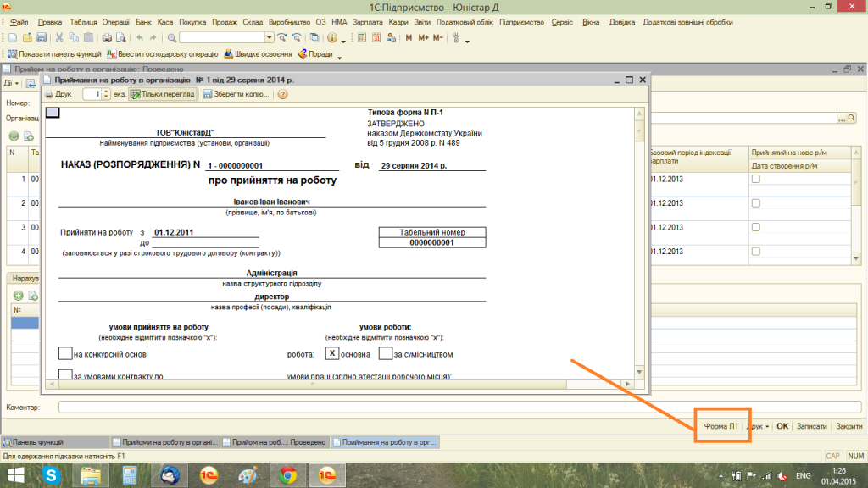Screen dimensions: 868x488
Task: Click the Записати button
Action: (x=811, y=426)
